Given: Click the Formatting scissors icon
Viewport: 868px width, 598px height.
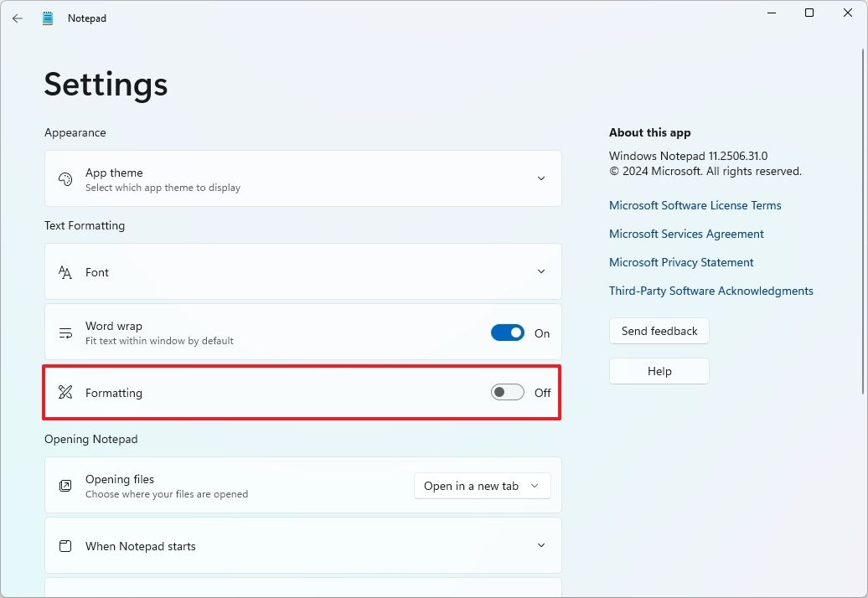Looking at the screenshot, I should point(65,392).
